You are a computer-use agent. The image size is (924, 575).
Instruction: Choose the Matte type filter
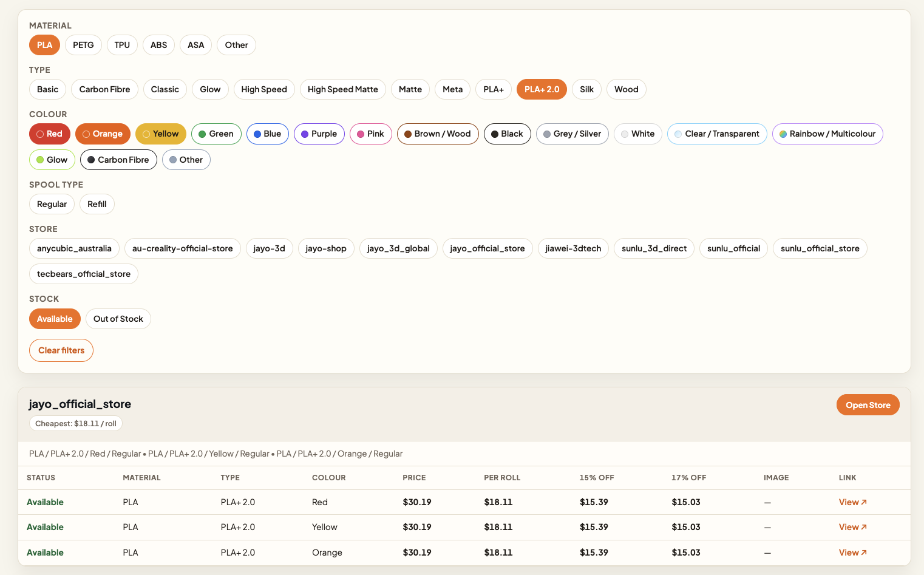[410, 89]
